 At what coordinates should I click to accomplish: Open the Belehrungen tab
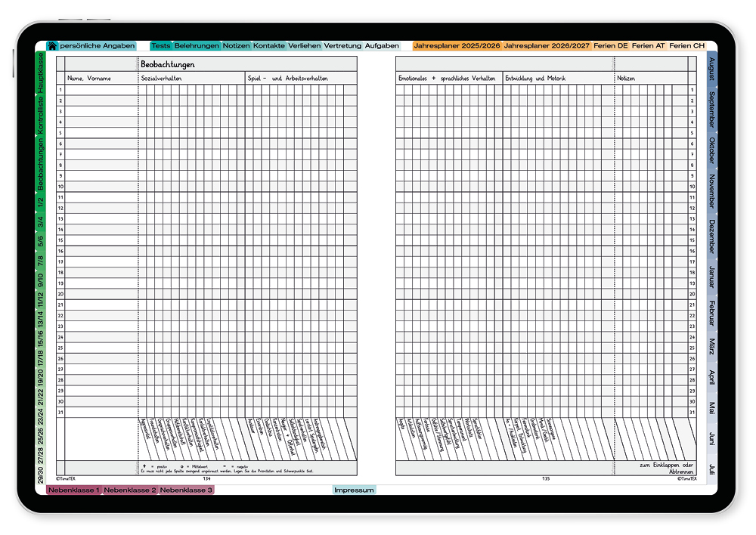click(197, 46)
